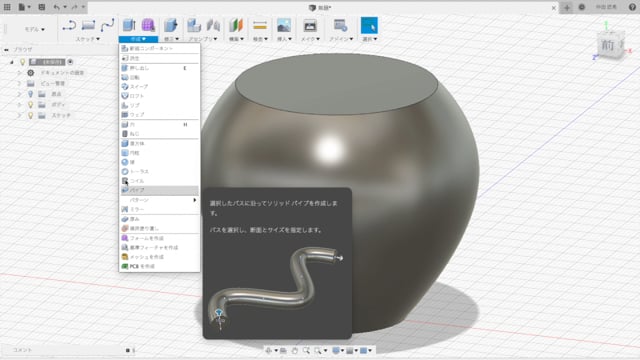Activate the root component radio button
Image resolution: width=640 pixels, height=360 pixels.
(x=70, y=62)
